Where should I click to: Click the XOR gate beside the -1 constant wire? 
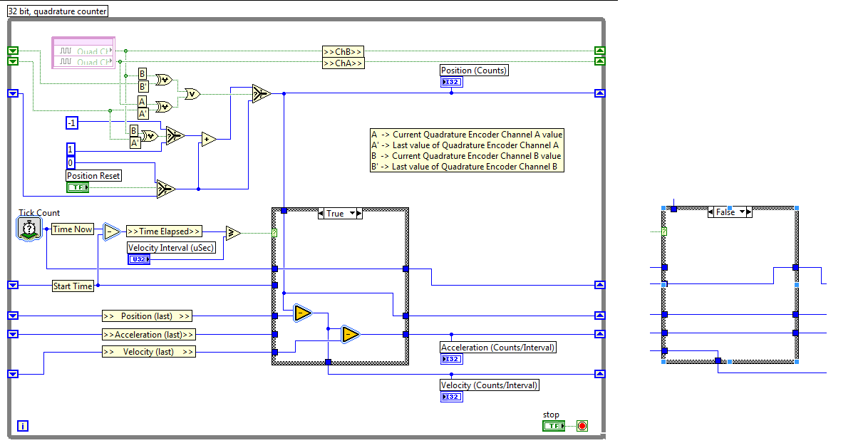pyautogui.click(x=150, y=136)
